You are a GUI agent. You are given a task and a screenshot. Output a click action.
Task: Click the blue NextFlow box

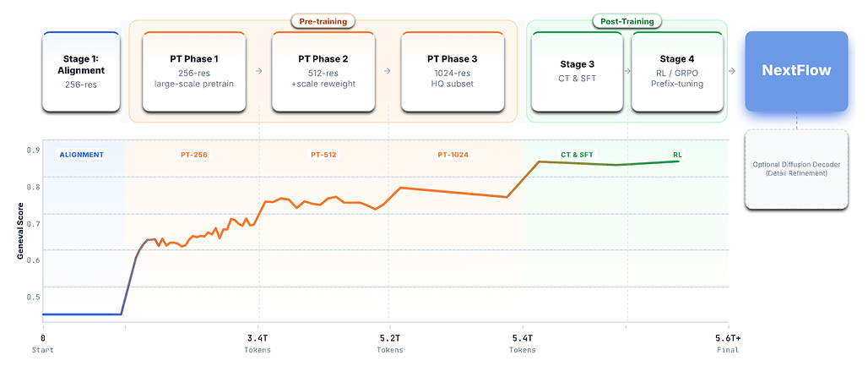click(796, 71)
